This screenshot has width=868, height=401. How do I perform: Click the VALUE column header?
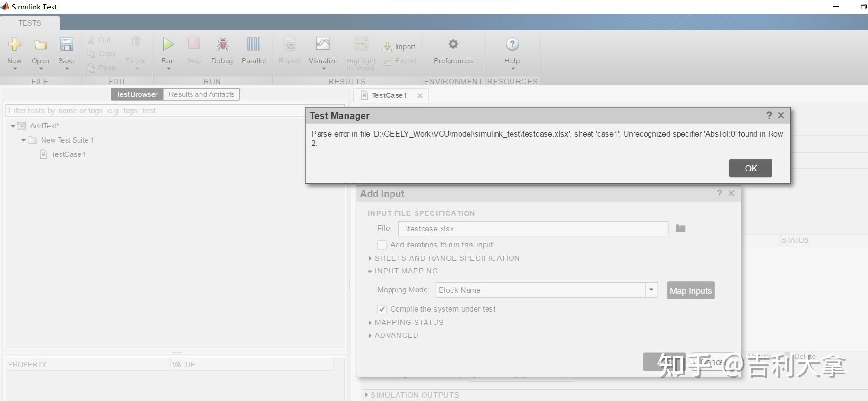252,365
